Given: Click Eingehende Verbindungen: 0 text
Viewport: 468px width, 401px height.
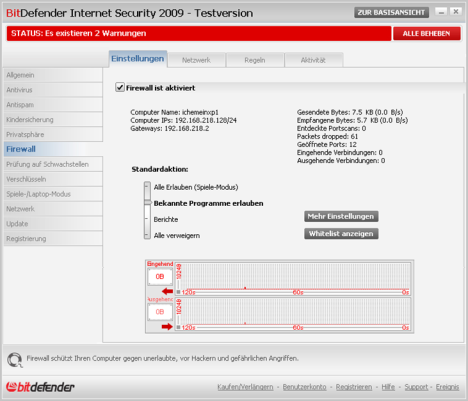Looking at the screenshot, I should point(340,152).
